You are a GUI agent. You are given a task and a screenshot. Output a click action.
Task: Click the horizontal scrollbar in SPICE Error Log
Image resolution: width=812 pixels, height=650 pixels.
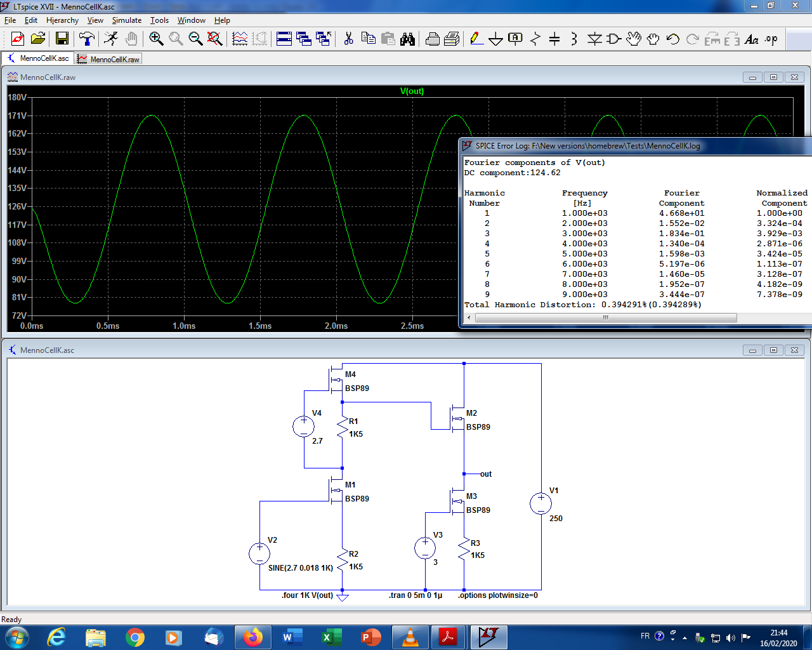[606, 317]
